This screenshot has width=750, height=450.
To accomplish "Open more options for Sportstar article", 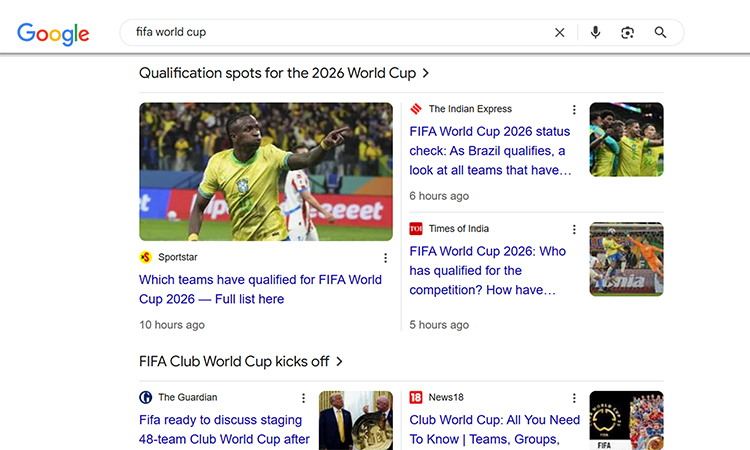I will click(386, 258).
